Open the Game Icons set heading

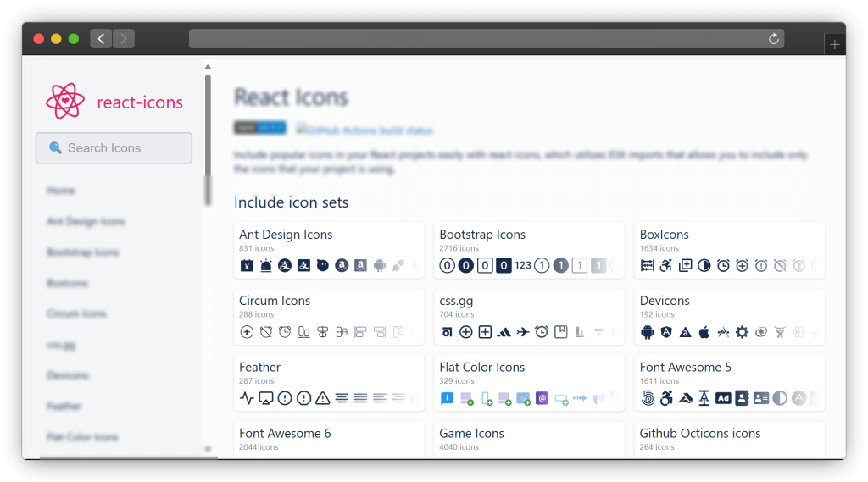click(x=471, y=433)
